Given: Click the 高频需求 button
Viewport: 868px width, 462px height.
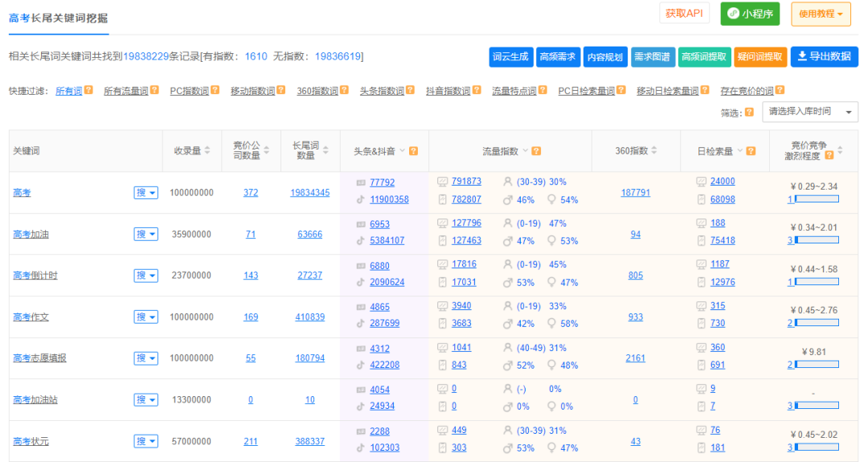Looking at the screenshot, I should tap(558, 57).
